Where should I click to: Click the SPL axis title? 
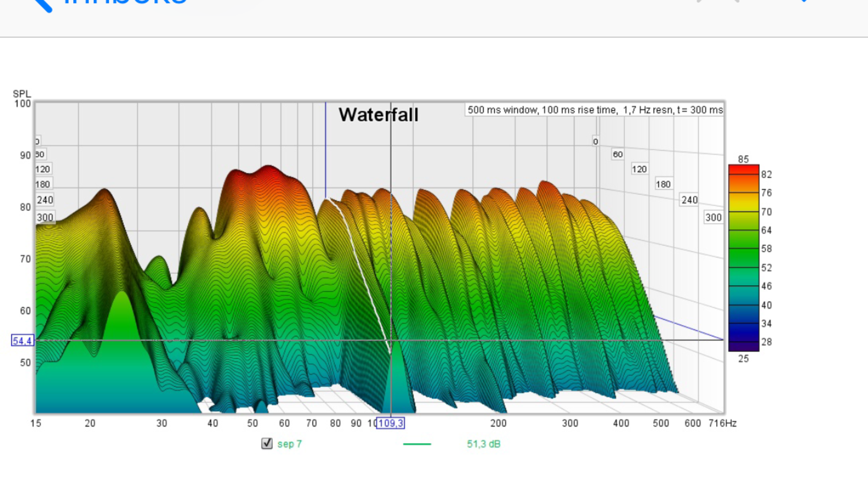pos(22,94)
